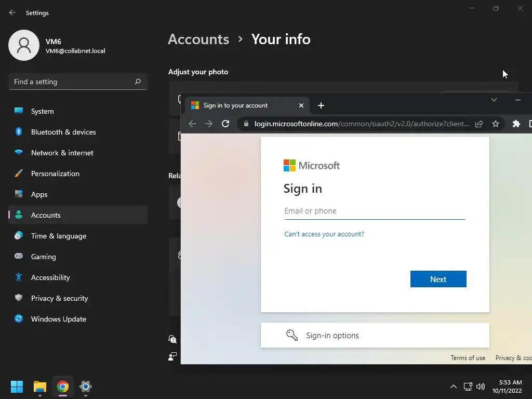
Task: Open Accessibility settings
Action: pos(78,277)
